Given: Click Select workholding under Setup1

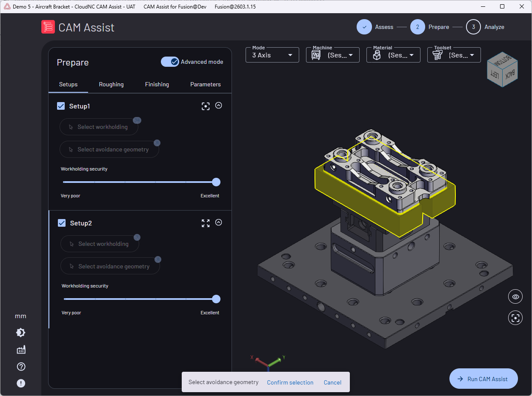Looking at the screenshot, I should [99, 127].
